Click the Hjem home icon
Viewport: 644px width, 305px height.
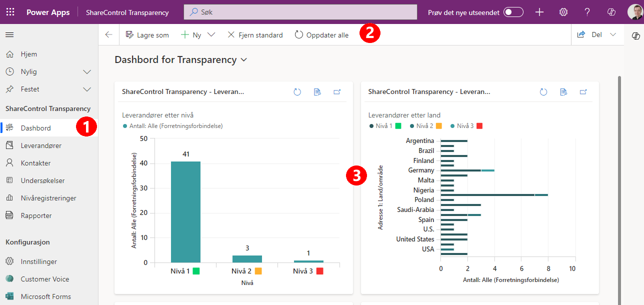click(x=9, y=54)
